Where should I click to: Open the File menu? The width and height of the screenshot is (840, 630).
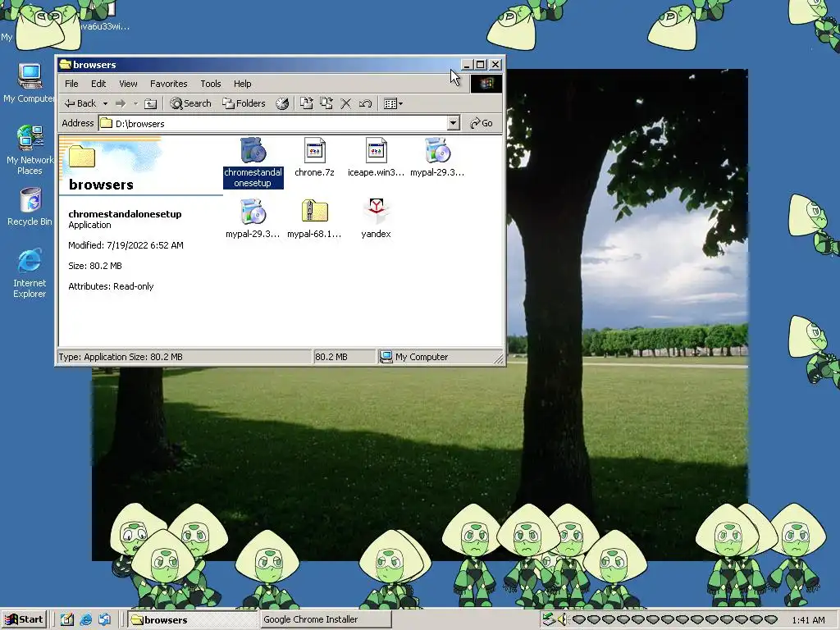tap(71, 84)
